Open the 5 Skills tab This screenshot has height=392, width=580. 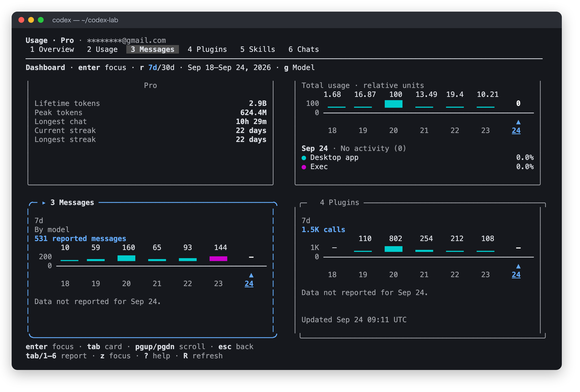coord(257,49)
